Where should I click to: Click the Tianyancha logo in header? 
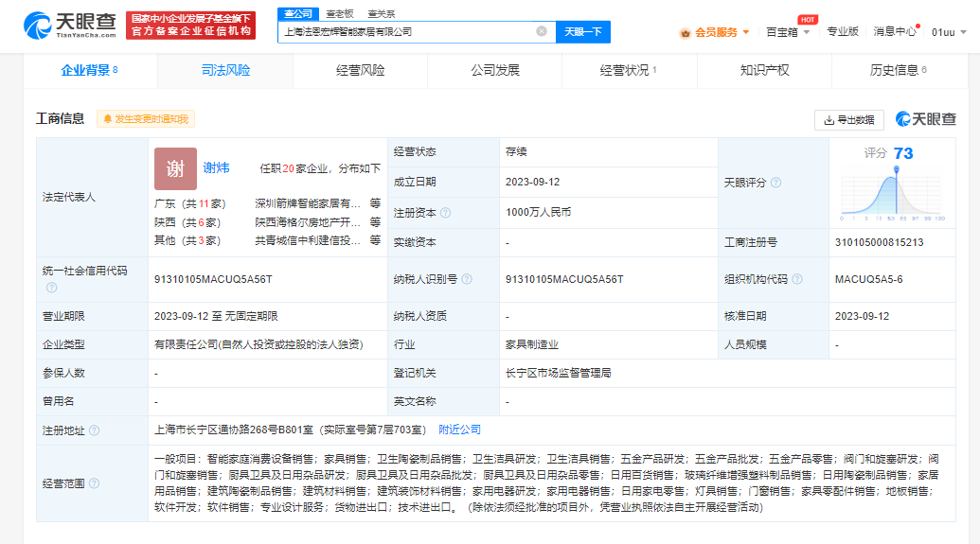pyautogui.click(x=69, y=25)
